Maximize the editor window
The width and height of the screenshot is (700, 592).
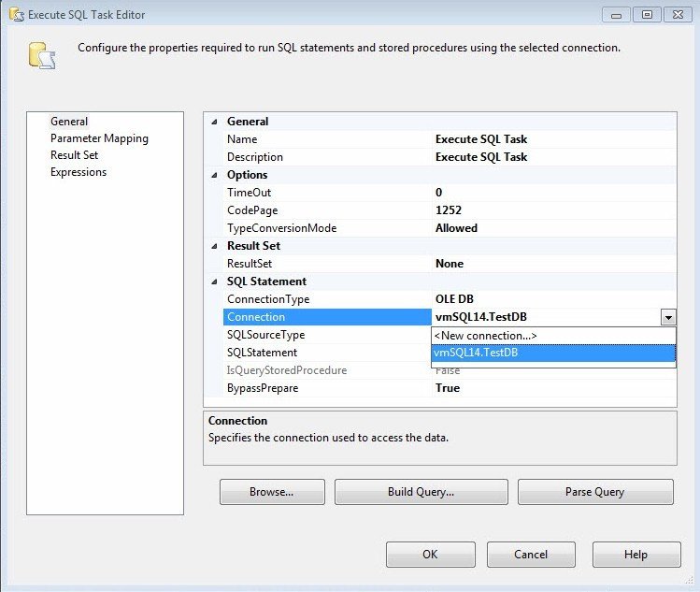tap(647, 15)
